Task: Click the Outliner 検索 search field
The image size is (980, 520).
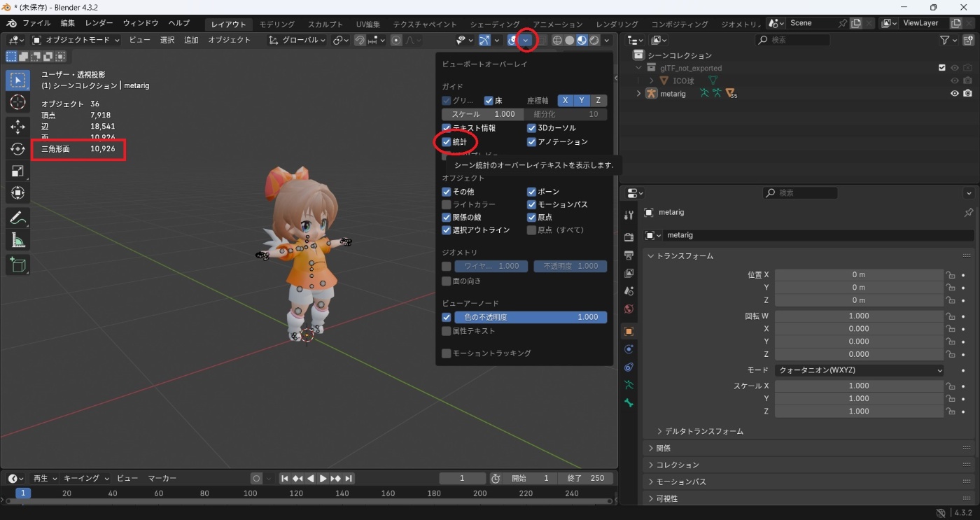Action: click(x=793, y=41)
